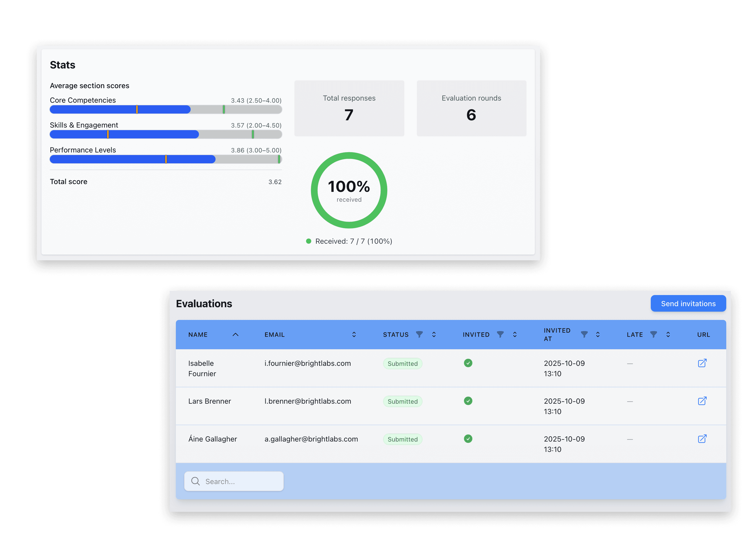Click the search magnifier icon
The image size is (747, 560).
(x=195, y=481)
